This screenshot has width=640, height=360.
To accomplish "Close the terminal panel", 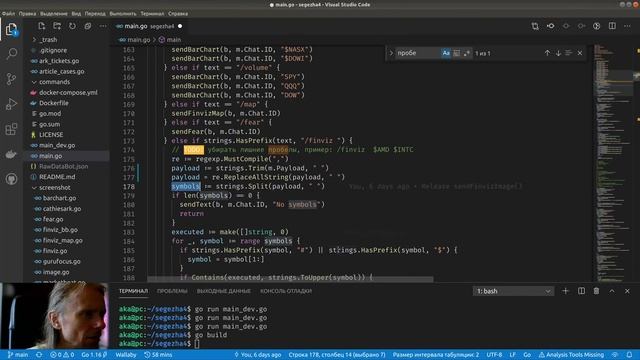I will coord(627,291).
